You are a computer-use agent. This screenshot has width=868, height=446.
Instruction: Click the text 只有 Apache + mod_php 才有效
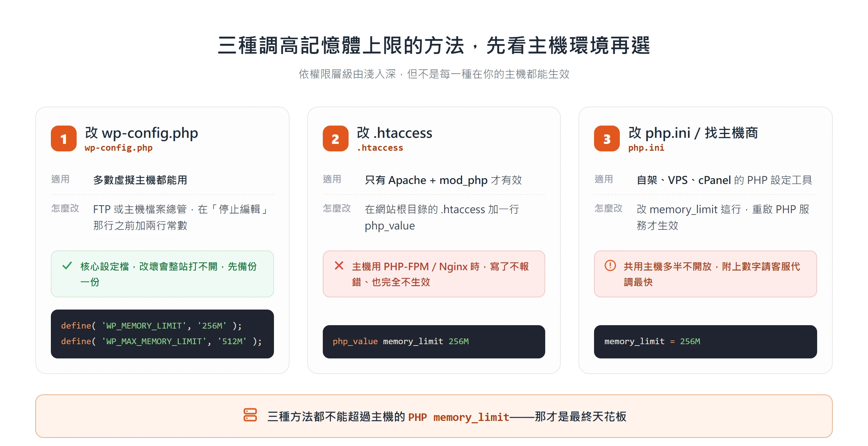(443, 180)
